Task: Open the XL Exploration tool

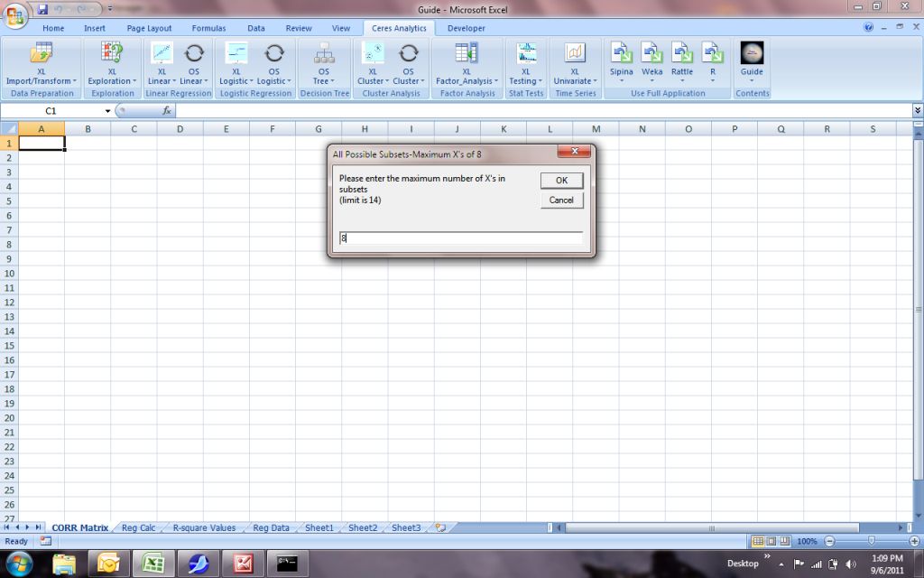Action: pos(112,64)
